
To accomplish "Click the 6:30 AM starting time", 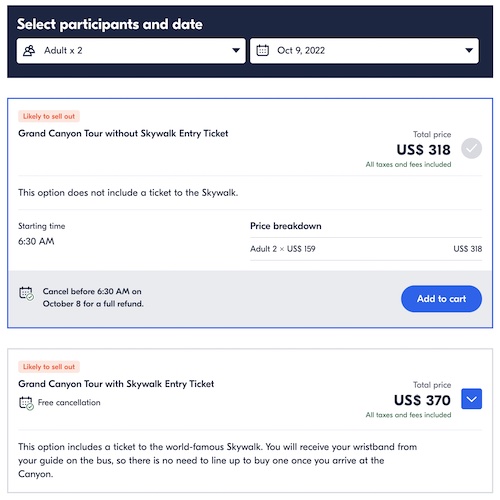I will [36, 241].
